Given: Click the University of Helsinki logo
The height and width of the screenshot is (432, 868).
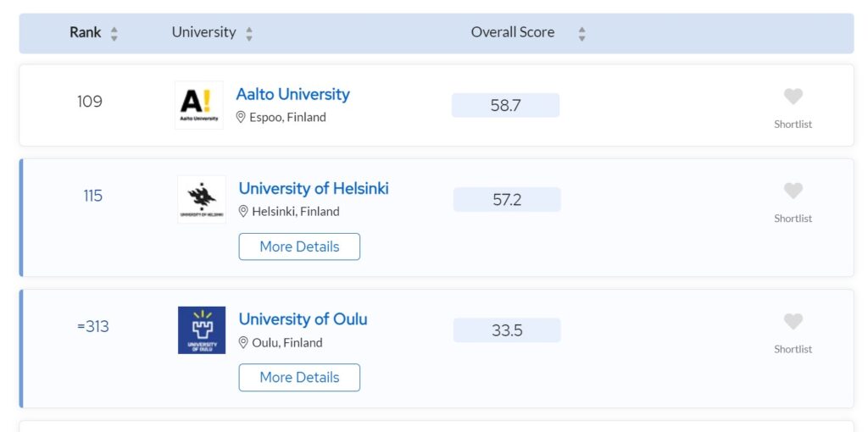Looking at the screenshot, I should click(x=202, y=200).
